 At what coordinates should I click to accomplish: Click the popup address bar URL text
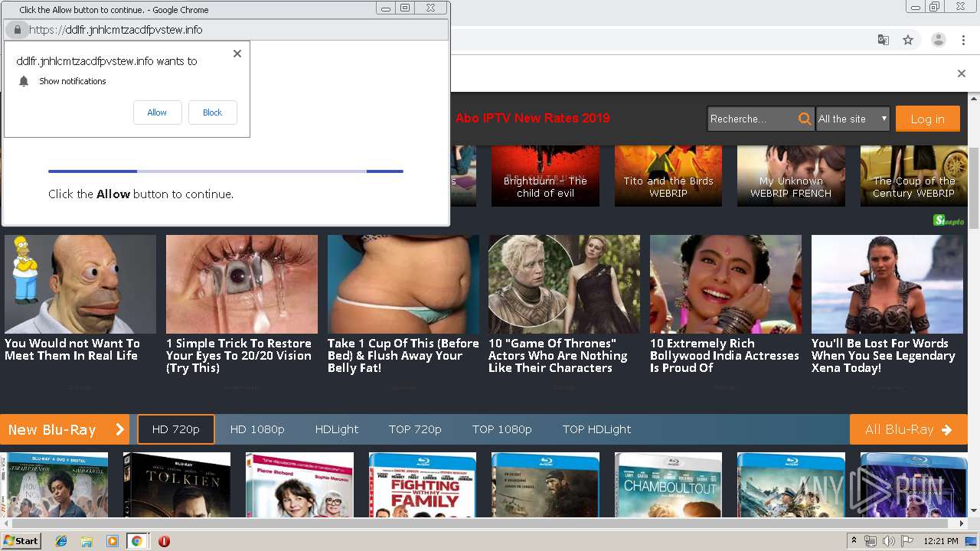[x=116, y=30]
